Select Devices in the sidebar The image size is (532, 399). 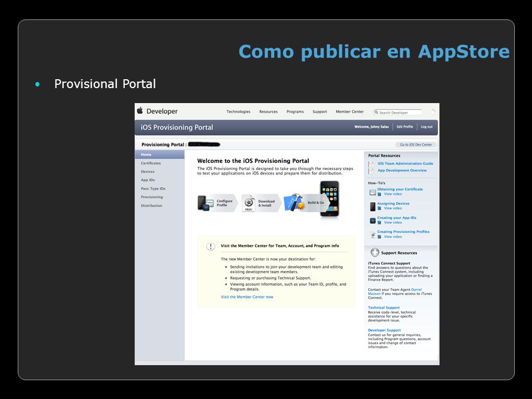[147, 172]
